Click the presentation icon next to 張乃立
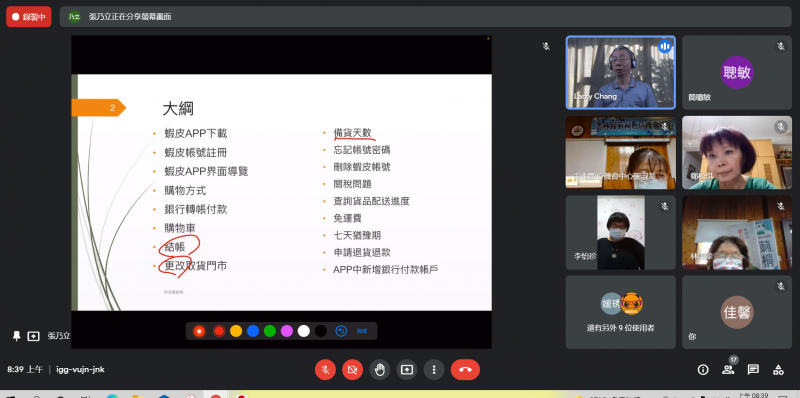800x398 pixels. [x=33, y=336]
